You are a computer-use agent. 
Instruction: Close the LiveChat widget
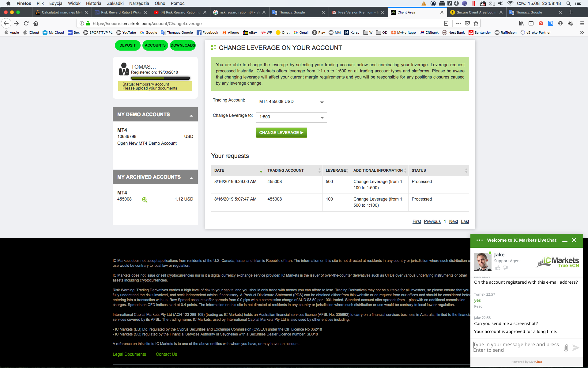point(574,240)
